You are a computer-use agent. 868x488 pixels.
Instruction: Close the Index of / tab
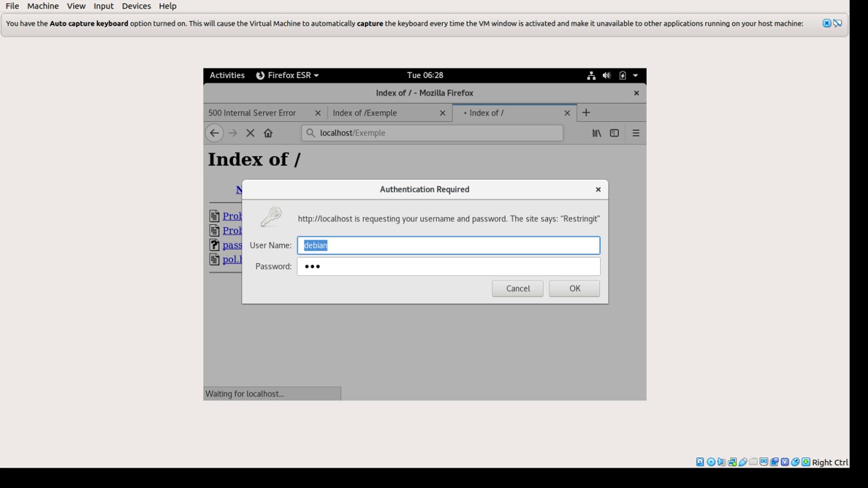[568, 113]
